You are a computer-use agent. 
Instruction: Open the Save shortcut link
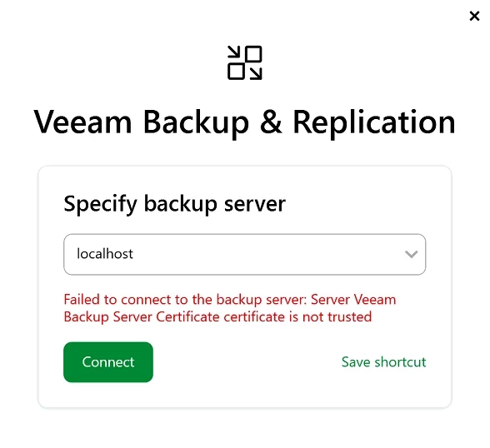pos(383,362)
